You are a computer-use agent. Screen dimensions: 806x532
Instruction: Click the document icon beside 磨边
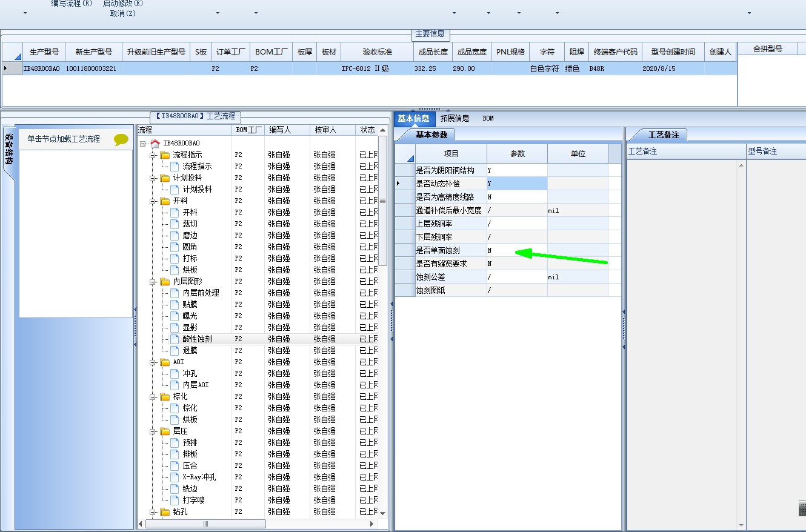tap(175, 235)
